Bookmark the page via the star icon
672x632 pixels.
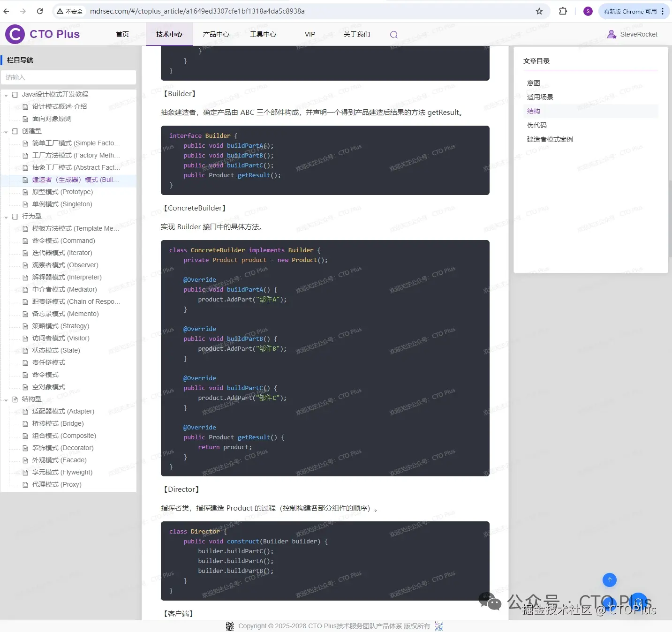pos(540,11)
